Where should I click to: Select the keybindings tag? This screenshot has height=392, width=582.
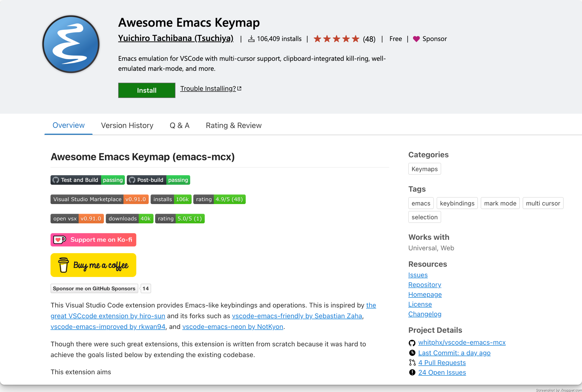click(457, 203)
